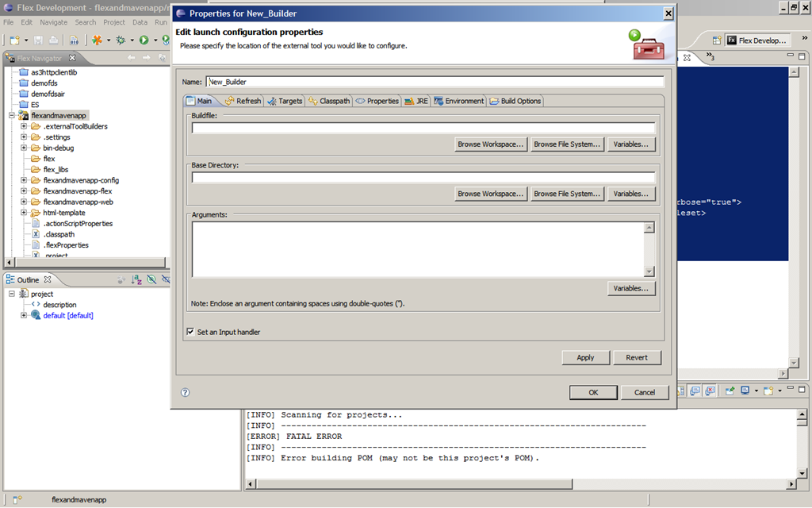Close the Flex Navigator view tab
Viewport: 812px width, 508px height.
72,58
